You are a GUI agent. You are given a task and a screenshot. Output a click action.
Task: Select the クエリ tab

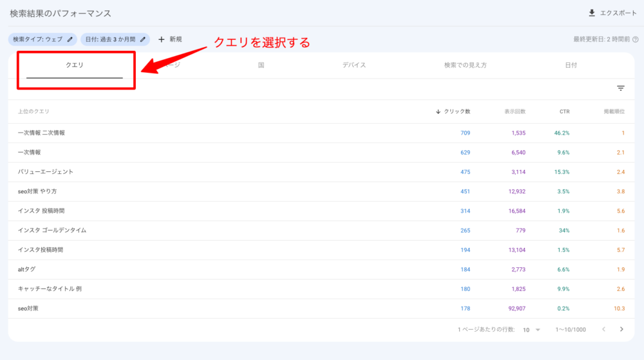click(75, 66)
